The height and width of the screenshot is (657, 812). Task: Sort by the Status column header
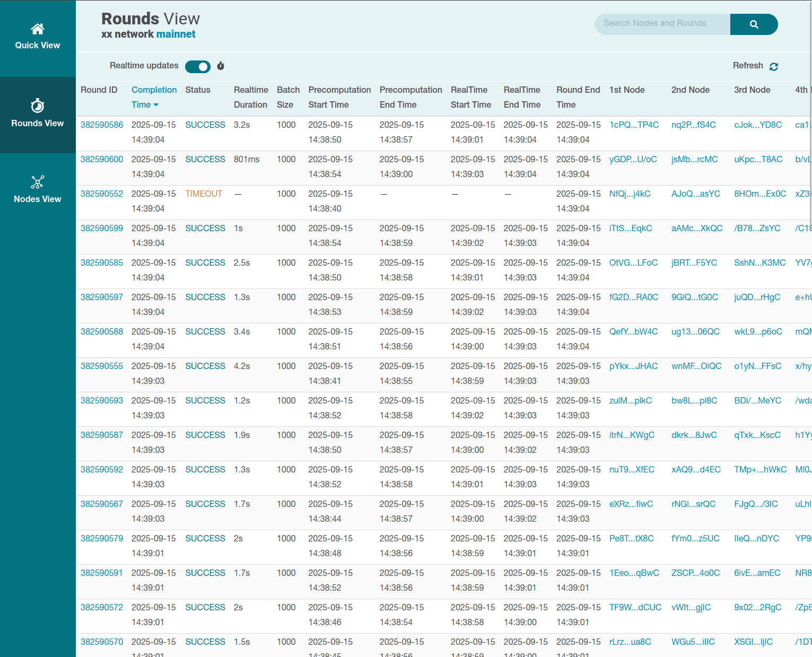point(198,90)
